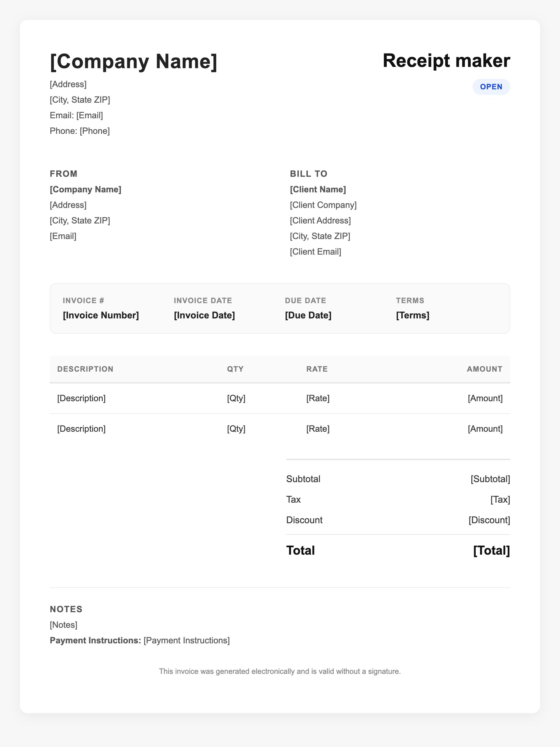Select the Client Company placeholder

323,205
